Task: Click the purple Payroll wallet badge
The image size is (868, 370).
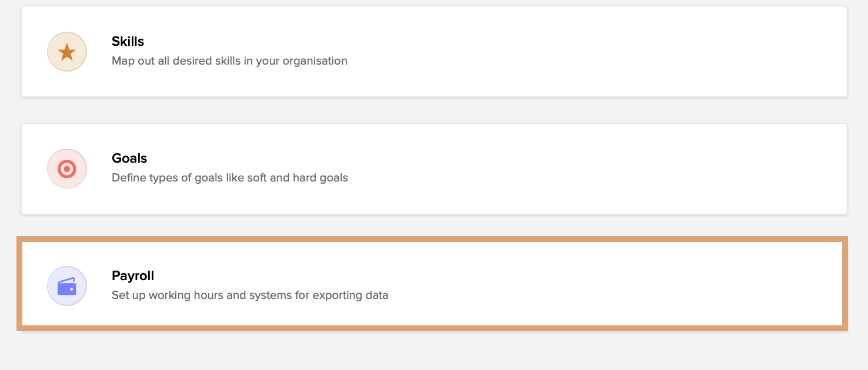Action: click(x=66, y=286)
